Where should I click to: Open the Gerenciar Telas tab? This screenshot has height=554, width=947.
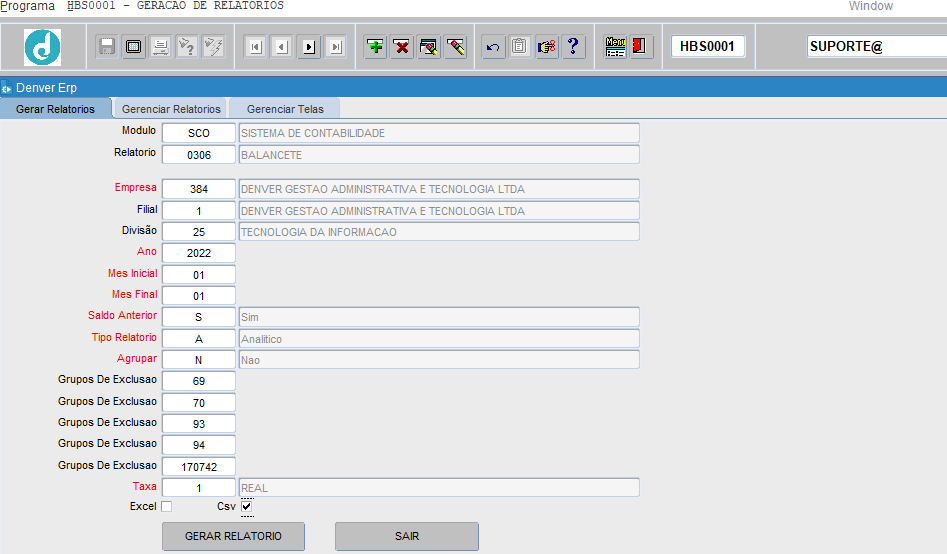click(x=285, y=109)
